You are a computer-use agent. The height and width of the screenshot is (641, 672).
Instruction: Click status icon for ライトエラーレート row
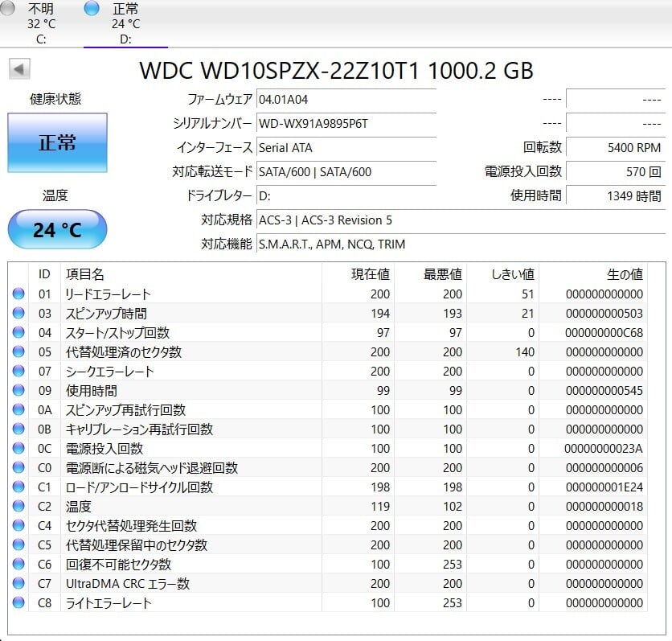(18, 603)
